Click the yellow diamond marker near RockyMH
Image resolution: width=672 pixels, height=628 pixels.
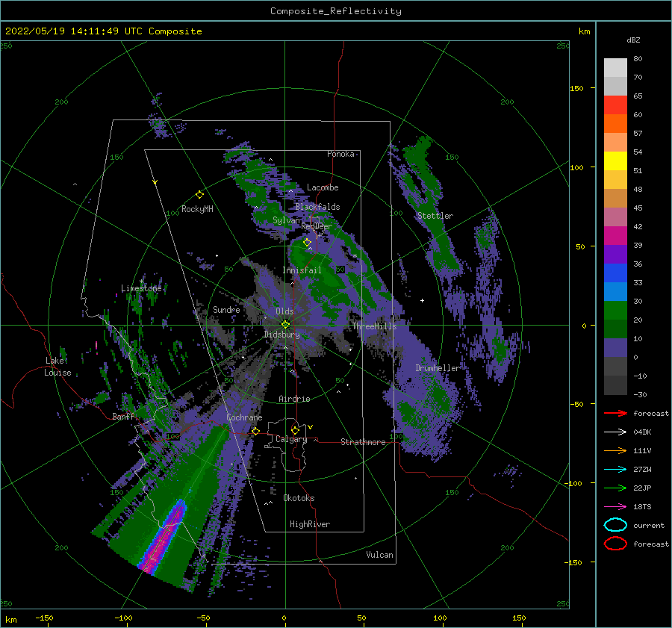tap(199, 195)
